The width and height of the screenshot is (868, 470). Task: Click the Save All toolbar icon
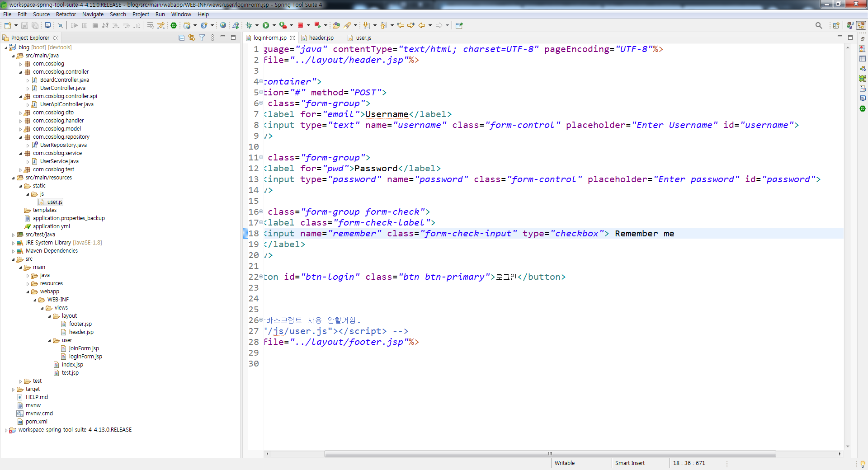(x=35, y=25)
